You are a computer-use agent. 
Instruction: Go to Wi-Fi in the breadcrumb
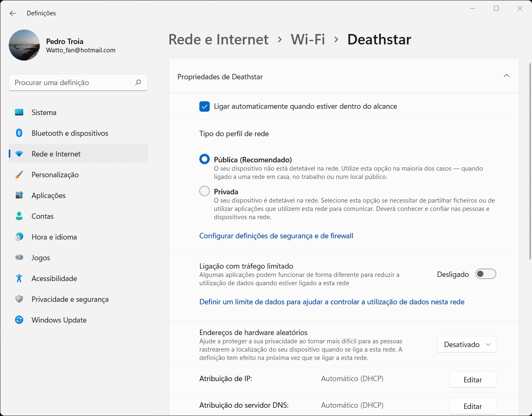pos(308,39)
